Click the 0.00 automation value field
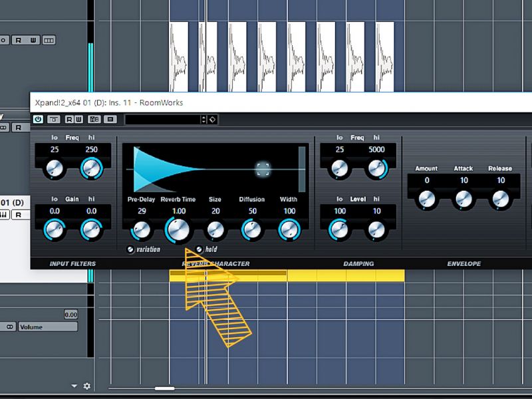The image size is (532, 399). pos(71,315)
